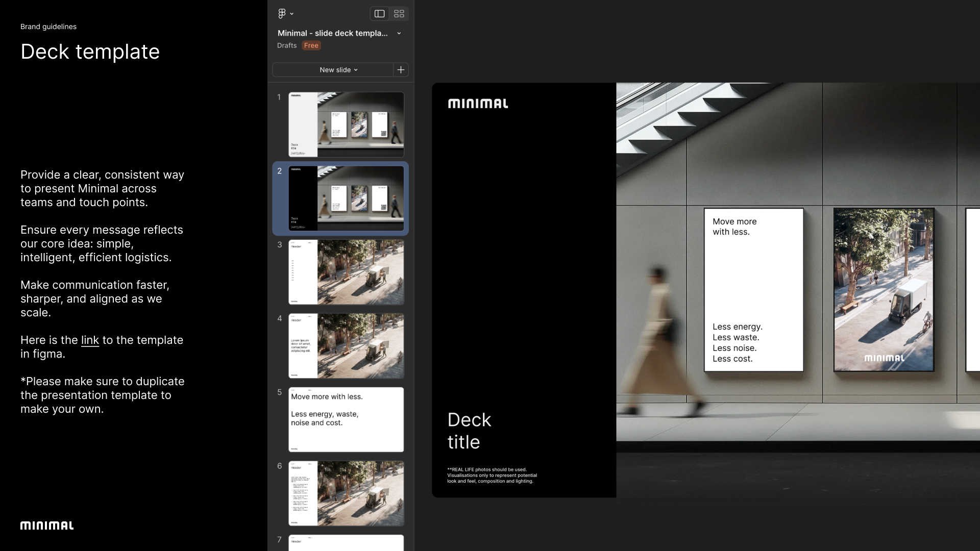The height and width of the screenshot is (551, 980).
Task: Select slide 2 thumbnail
Action: pyautogui.click(x=346, y=198)
